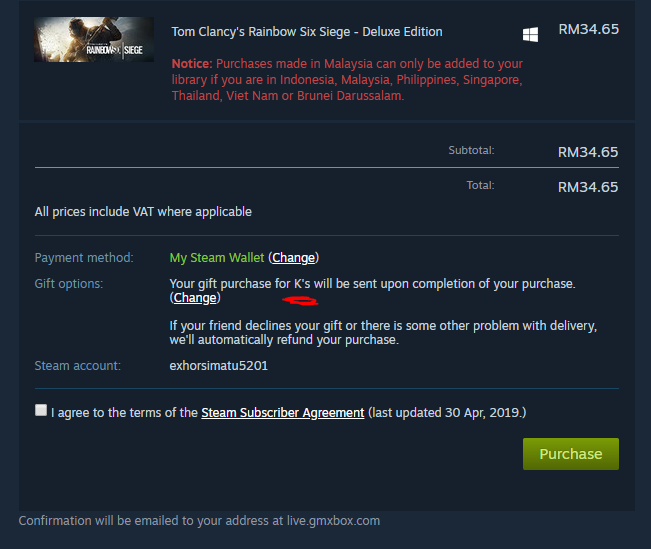Click the Total amount RM34.65
The height and width of the screenshot is (549, 651).
(588, 187)
